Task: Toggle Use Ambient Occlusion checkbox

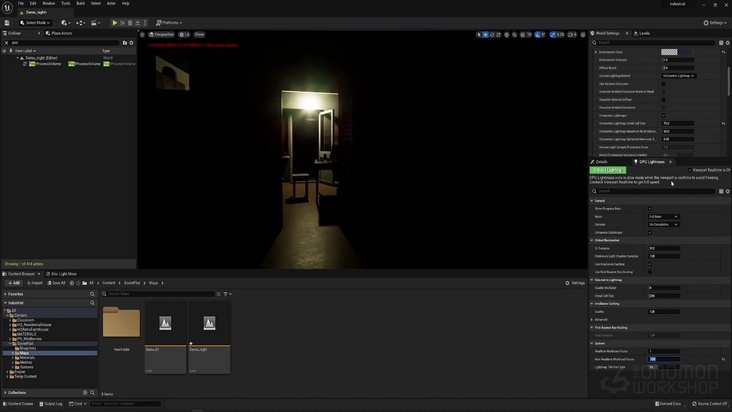Action: tap(663, 84)
